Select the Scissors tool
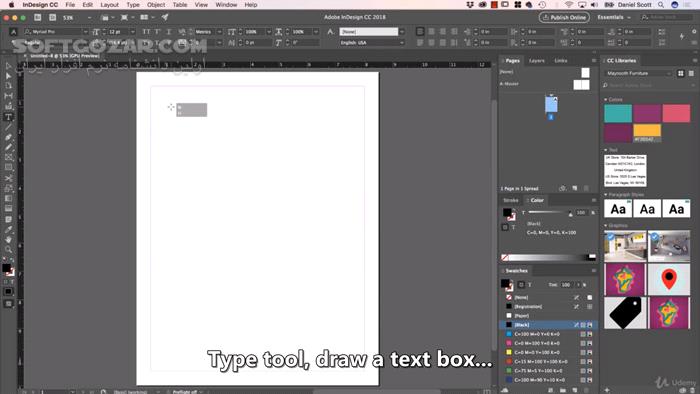 click(x=8, y=178)
